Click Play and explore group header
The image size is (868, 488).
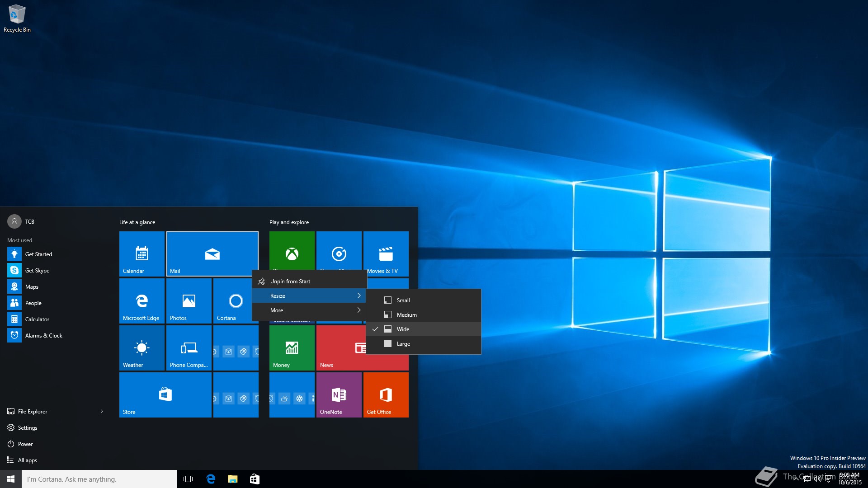tap(289, 222)
